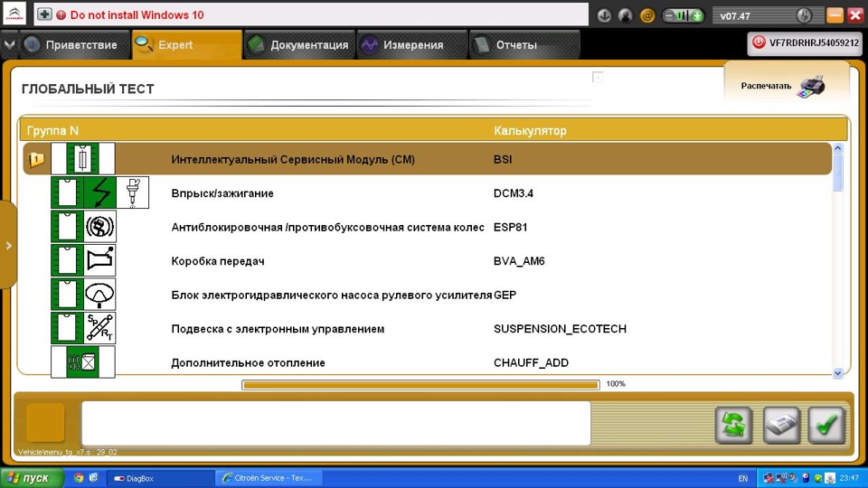Click the printer icon next to Распечатать
The height and width of the screenshot is (488, 868).
pyautogui.click(x=810, y=87)
